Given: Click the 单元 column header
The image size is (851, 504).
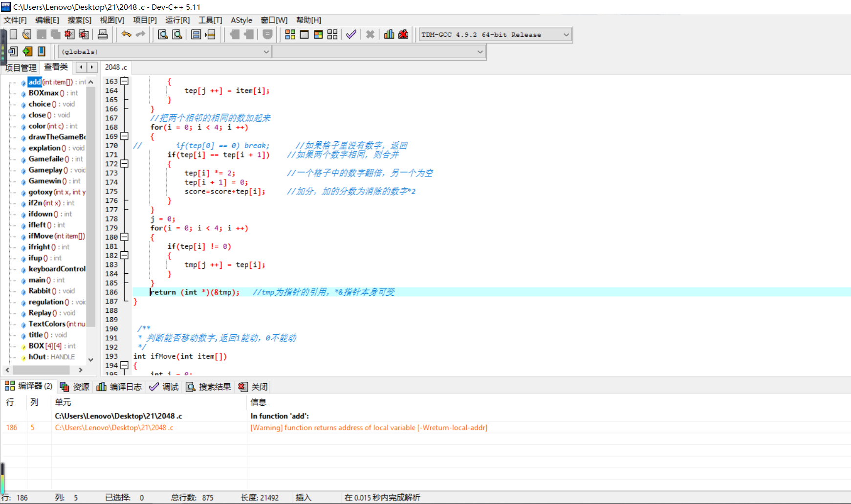Looking at the screenshot, I should point(63,402).
